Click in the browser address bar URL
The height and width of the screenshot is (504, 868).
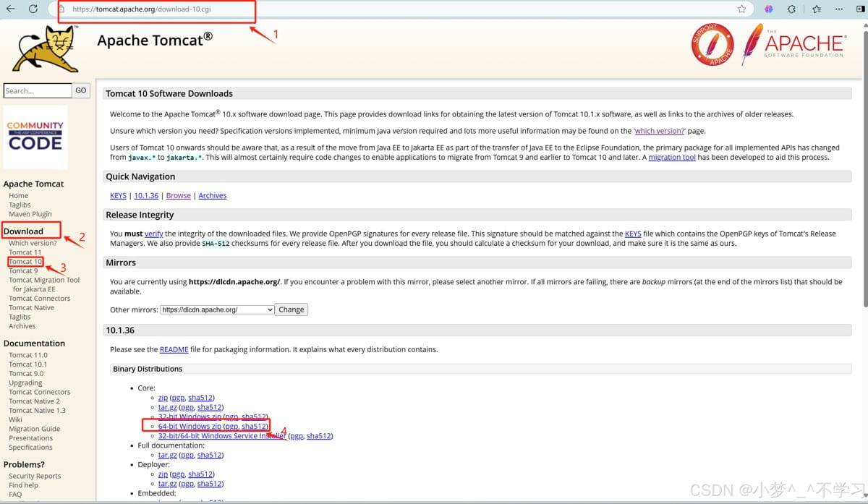(142, 9)
